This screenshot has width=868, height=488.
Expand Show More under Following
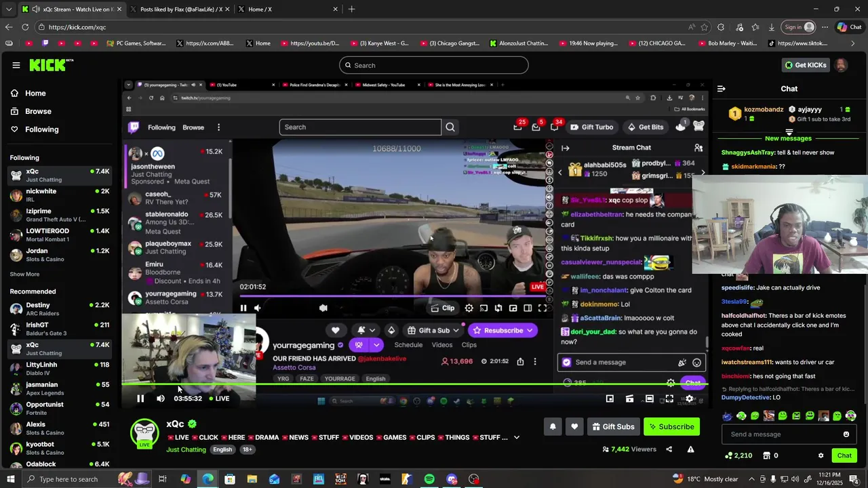(x=24, y=274)
